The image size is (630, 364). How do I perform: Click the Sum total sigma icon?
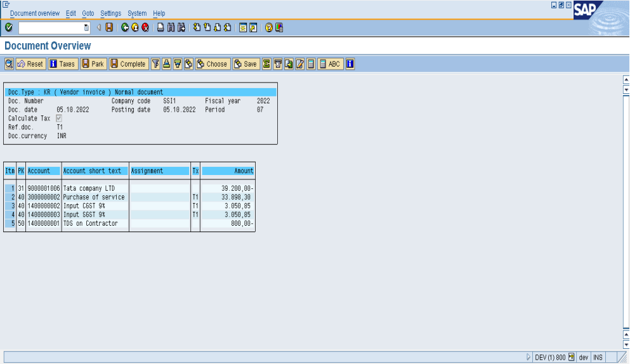point(266,64)
